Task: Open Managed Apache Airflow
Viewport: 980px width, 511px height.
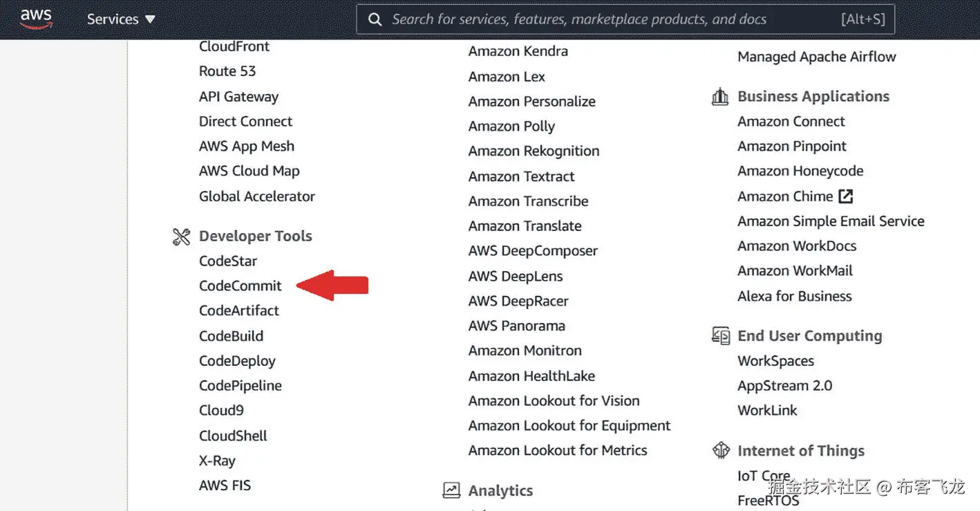Action: 816,57
